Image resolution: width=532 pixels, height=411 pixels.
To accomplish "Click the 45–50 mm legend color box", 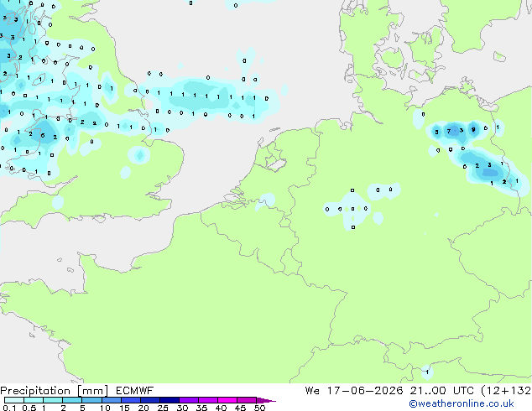I will click(x=247, y=400).
